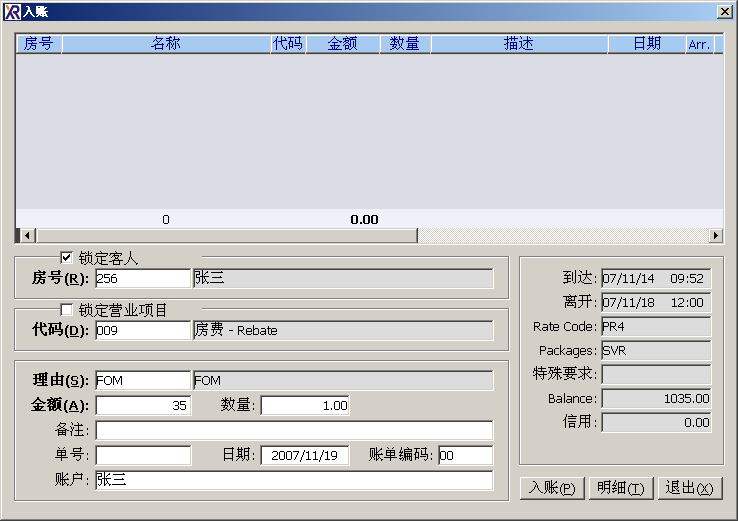Click the 账户 field containing 张三
This screenshot has height=521, width=738.
[x=294, y=480]
